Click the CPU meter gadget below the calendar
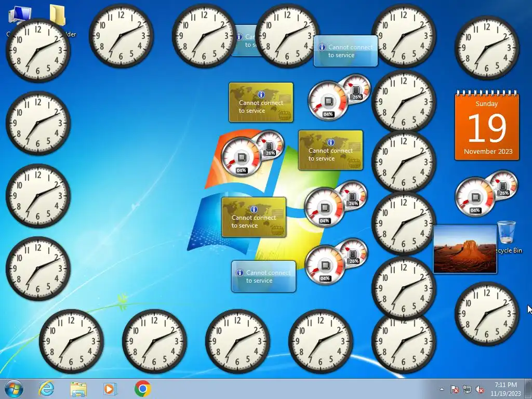532x399 pixels. (x=486, y=193)
